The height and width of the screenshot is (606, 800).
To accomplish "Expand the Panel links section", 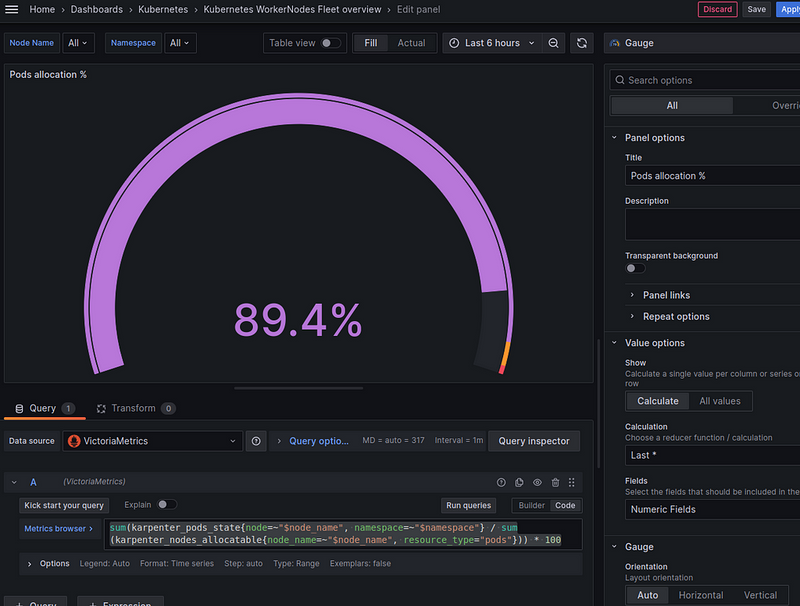I will (x=666, y=295).
